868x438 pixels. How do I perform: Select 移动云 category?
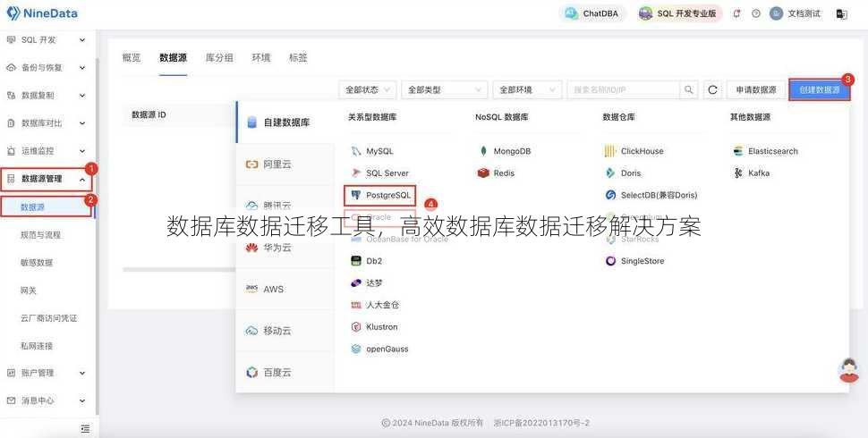[x=285, y=331]
